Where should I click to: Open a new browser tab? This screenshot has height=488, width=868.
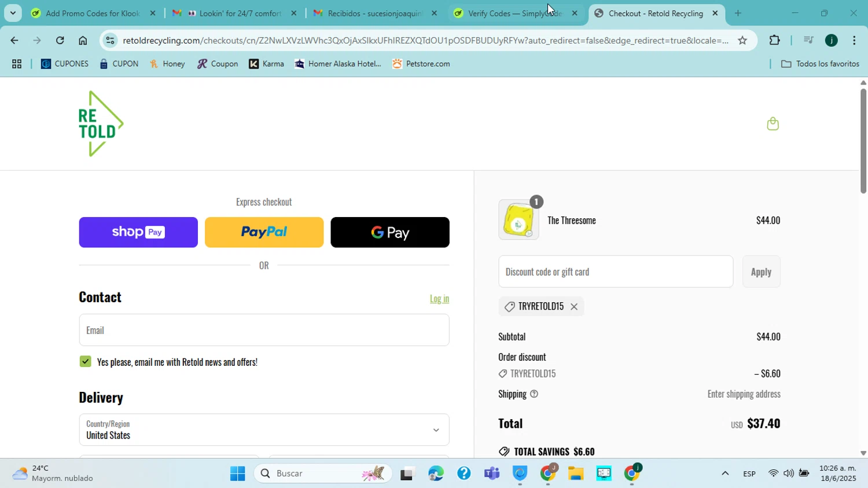738,13
